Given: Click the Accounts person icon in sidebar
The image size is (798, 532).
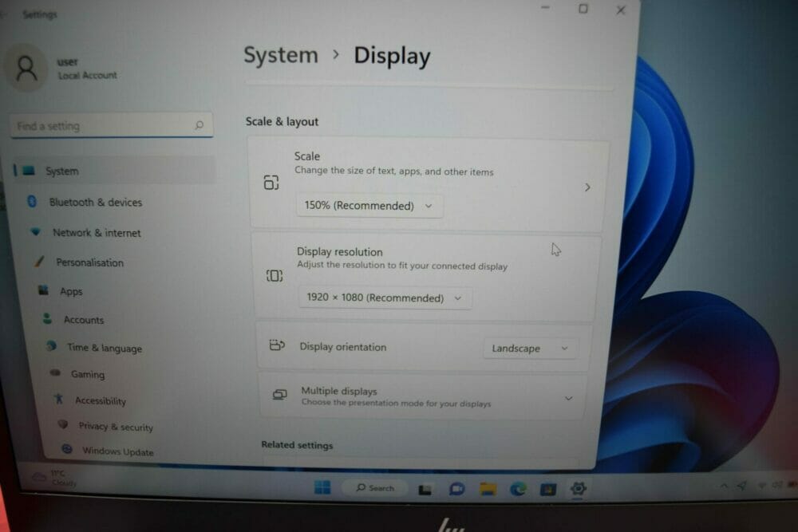Looking at the screenshot, I should coord(47,318).
